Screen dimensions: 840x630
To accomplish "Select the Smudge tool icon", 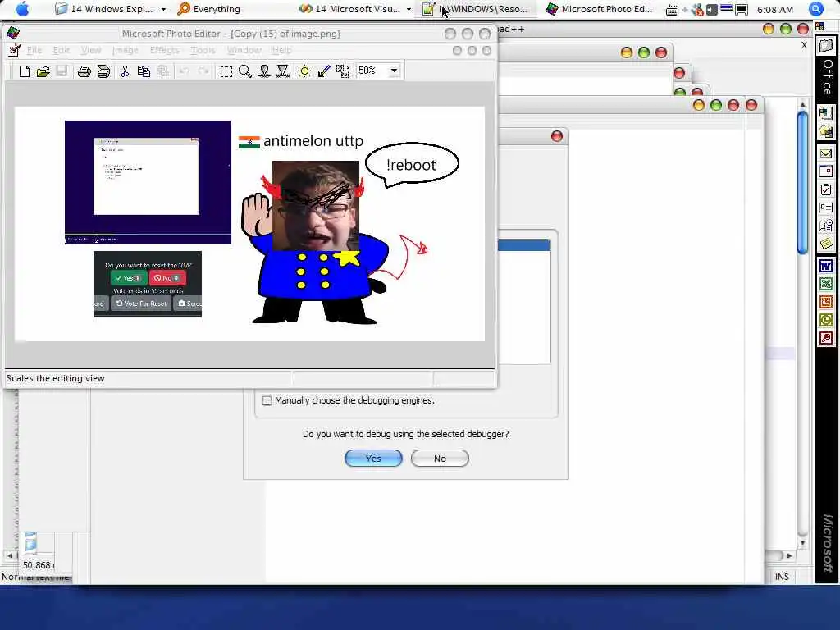I will click(264, 71).
